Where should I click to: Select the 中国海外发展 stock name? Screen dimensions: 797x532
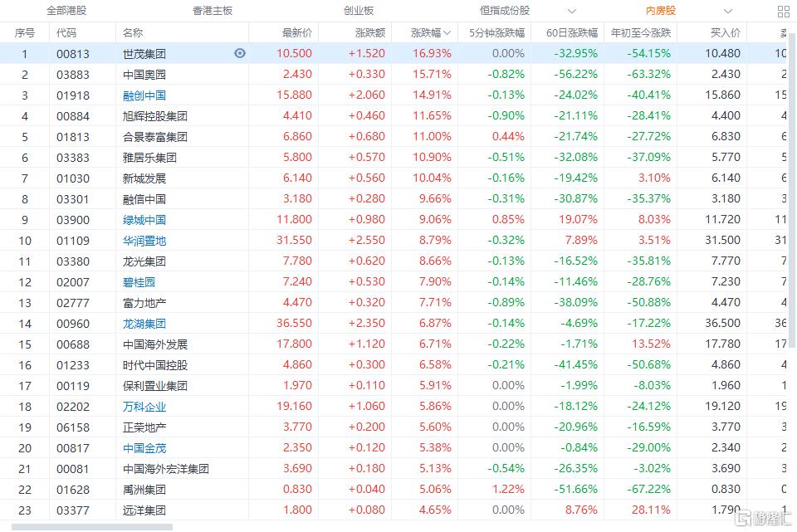[x=155, y=344]
